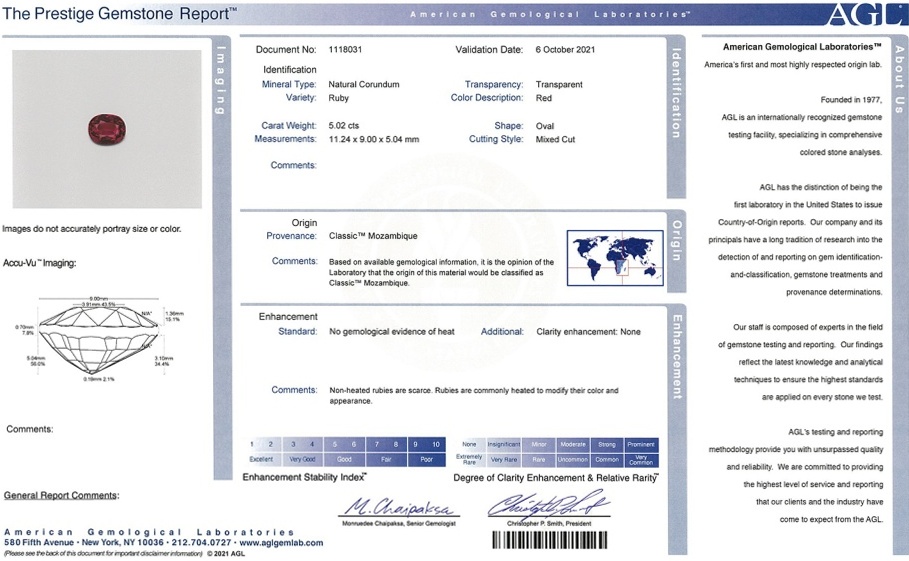The height and width of the screenshot is (561, 909).
Task: Click the Very Good cell in stability index
Action: coord(303,460)
